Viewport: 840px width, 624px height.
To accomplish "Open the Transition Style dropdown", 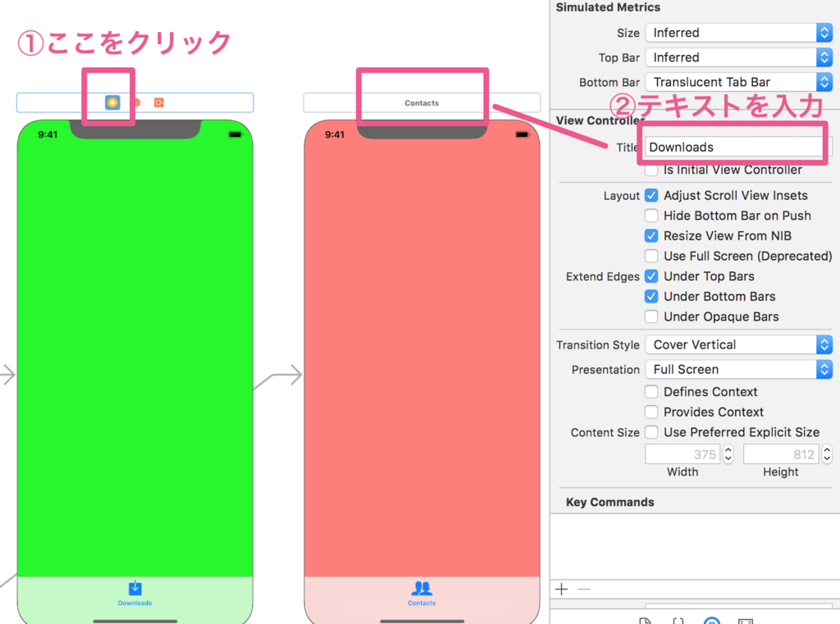I will (739, 344).
